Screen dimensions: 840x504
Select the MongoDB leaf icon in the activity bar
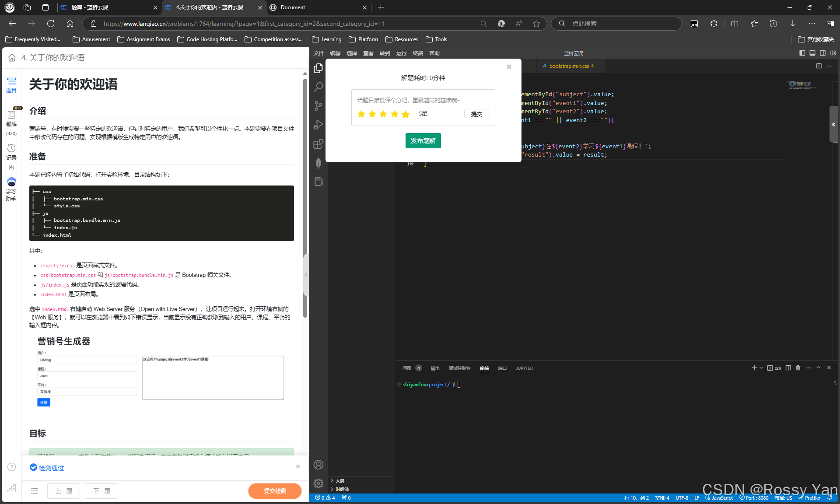pos(318,162)
